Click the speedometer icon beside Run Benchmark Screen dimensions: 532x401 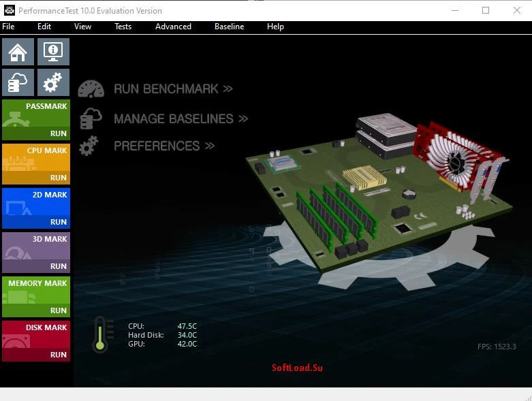(91, 89)
